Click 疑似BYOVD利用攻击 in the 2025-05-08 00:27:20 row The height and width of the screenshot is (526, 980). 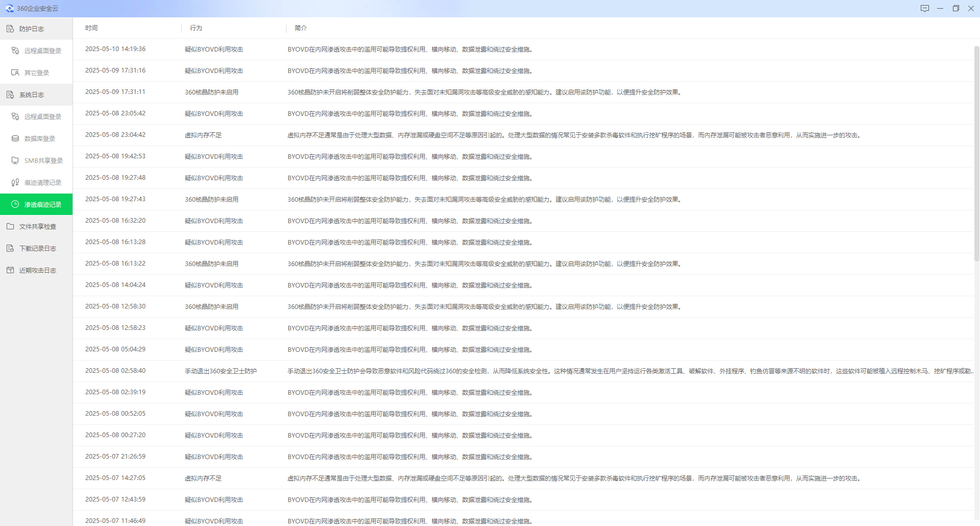pyautogui.click(x=214, y=436)
